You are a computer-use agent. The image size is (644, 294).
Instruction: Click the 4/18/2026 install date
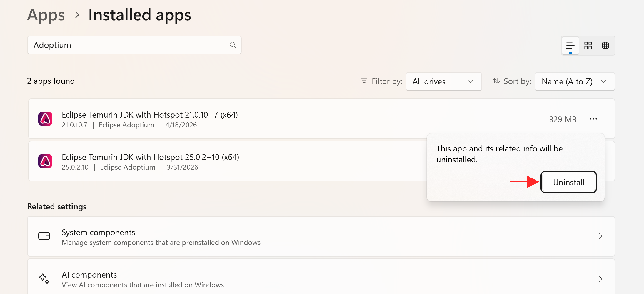click(x=181, y=125)
